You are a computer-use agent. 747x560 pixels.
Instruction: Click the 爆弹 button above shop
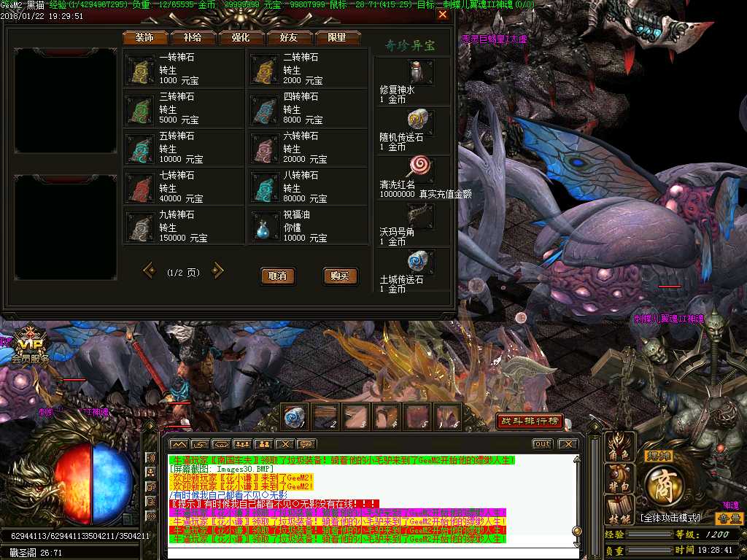pos(659,456)
